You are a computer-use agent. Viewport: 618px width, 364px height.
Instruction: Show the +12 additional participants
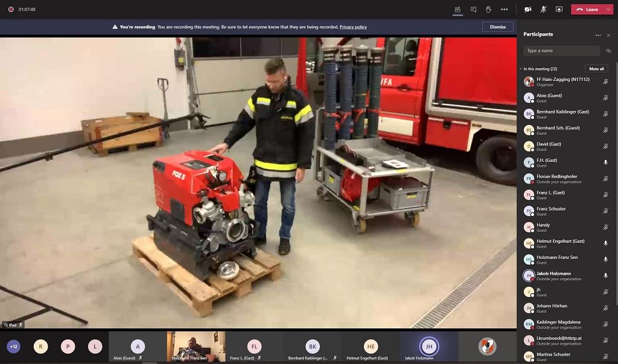tap(14, 346)
